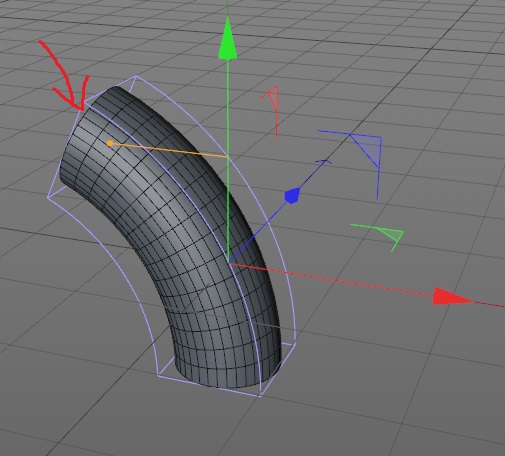This screenshot has width=505, height=456.
Task: Click the purple deformer cage top corner
Action: point(136,76)
